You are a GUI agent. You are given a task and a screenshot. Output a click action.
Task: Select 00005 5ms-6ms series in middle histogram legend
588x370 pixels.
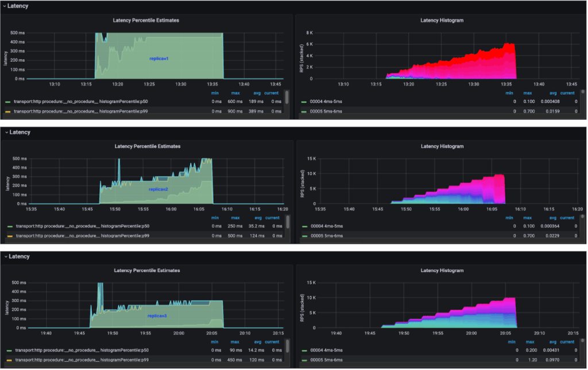(x=326, y=235)
